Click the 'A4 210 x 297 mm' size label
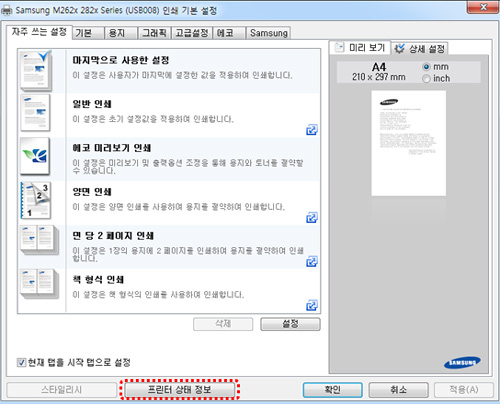 pyautogui.click(x=379, y=72)
